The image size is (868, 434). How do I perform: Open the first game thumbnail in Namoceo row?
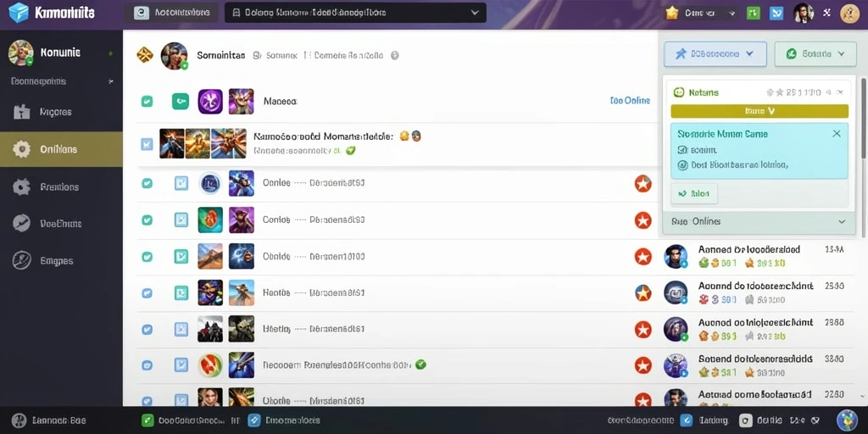(171, 143)
